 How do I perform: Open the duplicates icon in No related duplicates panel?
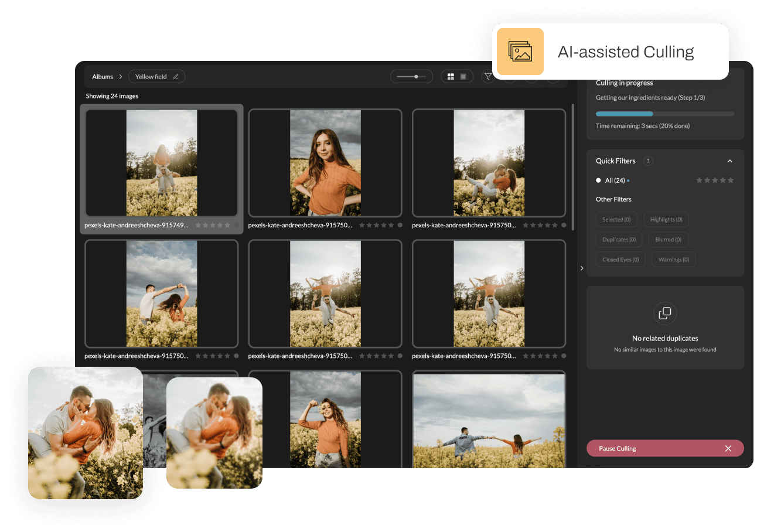(665, 313)
